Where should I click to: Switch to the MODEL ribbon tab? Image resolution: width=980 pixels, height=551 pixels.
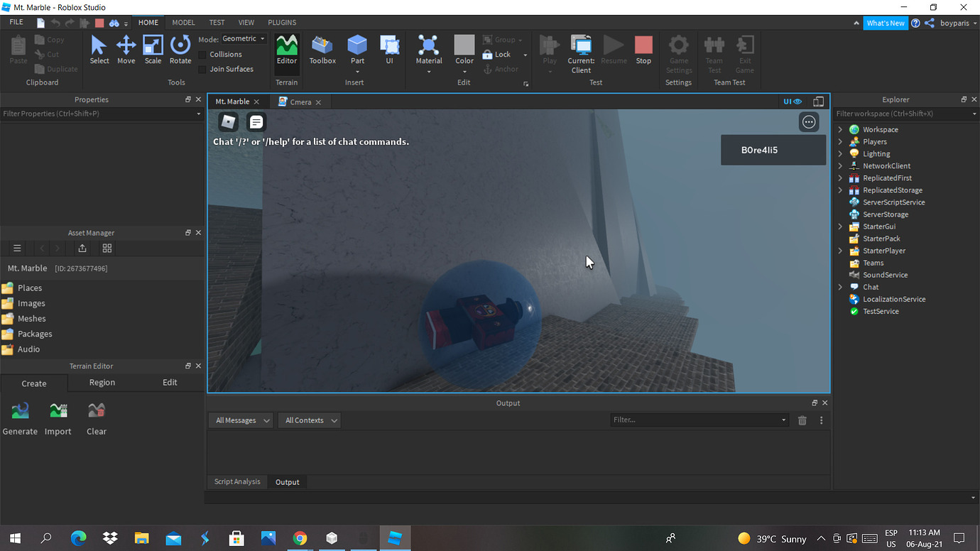point(183,22)
